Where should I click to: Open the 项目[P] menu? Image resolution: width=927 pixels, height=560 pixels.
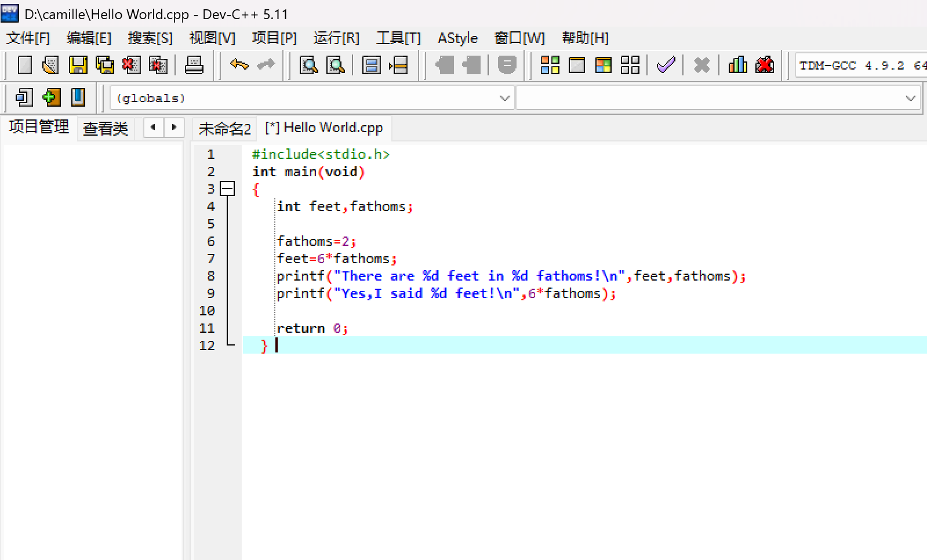coord(274,38)
